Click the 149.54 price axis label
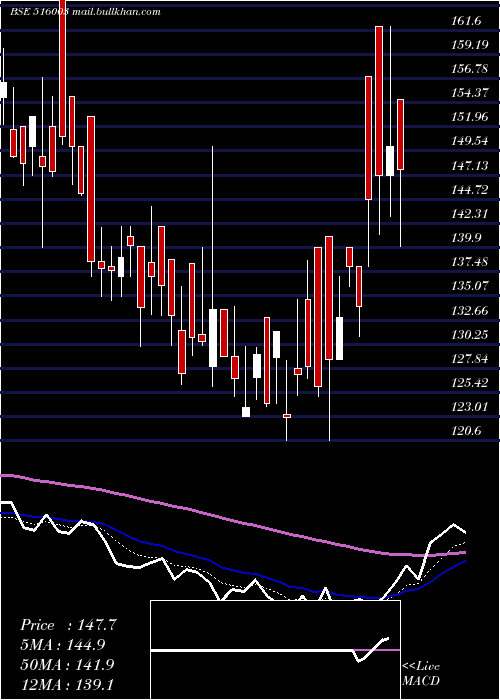500x700 pixels. (470, 141)
